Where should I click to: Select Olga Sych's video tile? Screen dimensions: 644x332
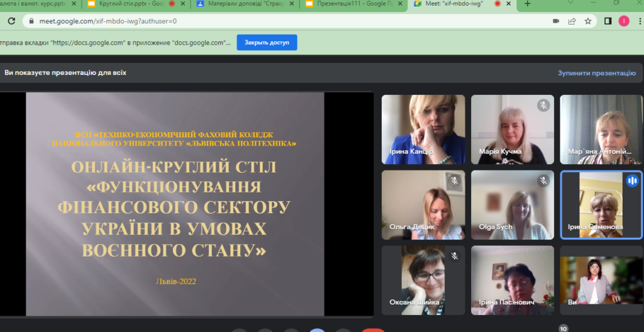(x=512, y=205)
